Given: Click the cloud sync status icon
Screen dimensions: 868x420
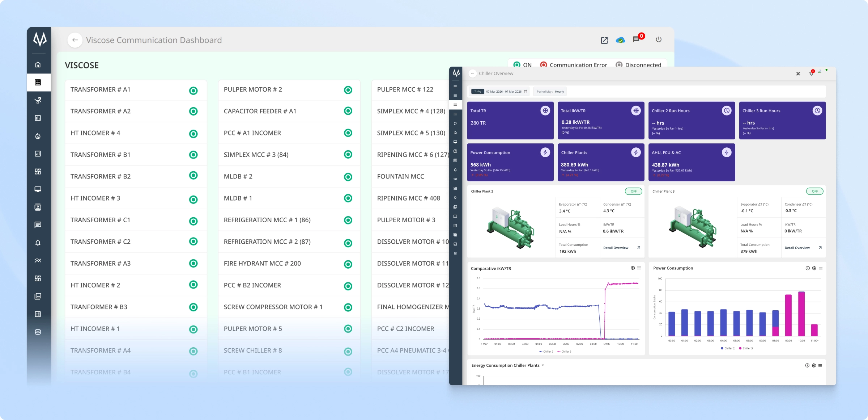Looking at the screenshot, I should coord(620,40).
